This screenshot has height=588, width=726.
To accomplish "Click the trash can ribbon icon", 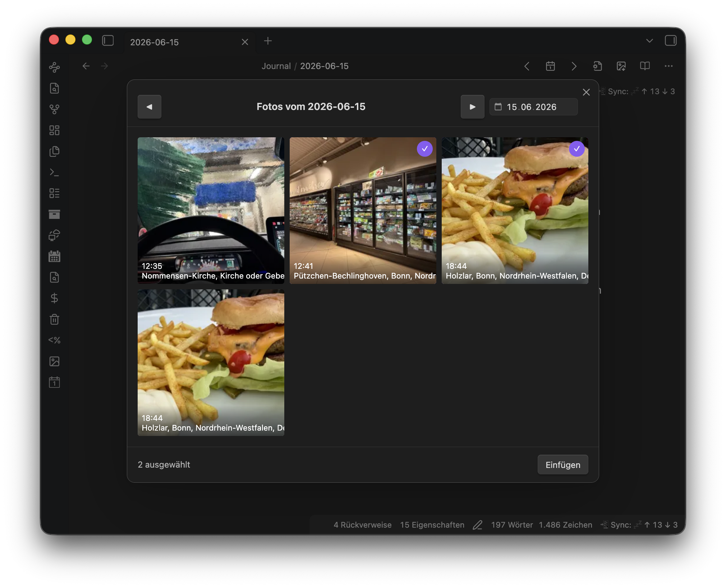I will point(54,320).
